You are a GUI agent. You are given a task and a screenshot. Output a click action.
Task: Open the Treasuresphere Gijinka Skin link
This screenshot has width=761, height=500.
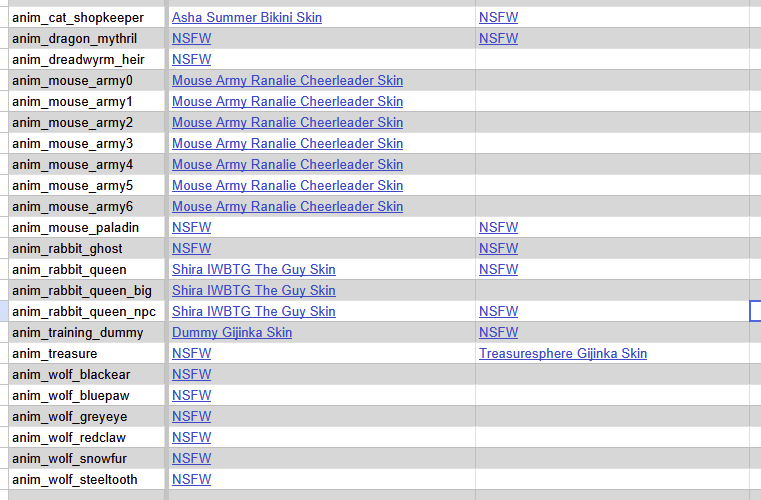coord(562,354)
